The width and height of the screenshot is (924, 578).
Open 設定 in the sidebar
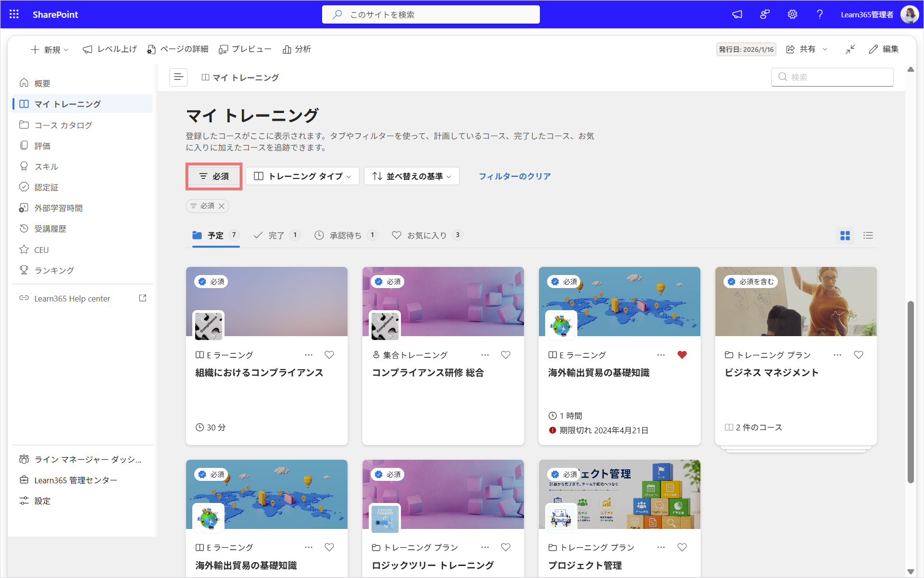tap(83, 501)
